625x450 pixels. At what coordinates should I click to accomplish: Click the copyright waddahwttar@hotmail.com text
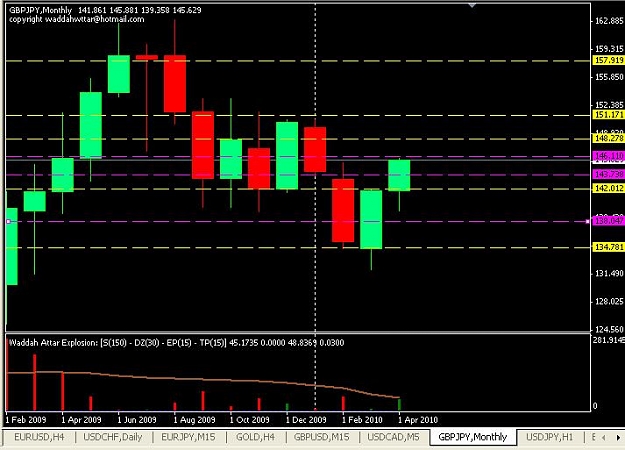(77, 19)
